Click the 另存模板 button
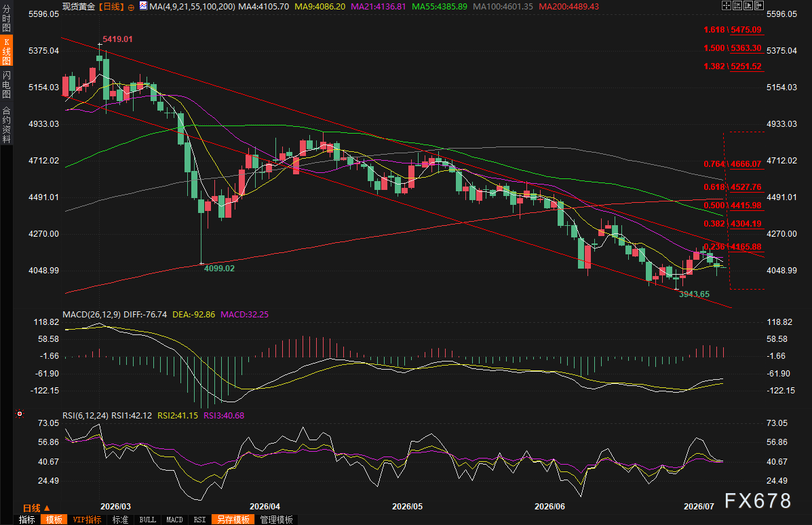The width and height of the screenshot is (812, 525). tap(233, 520)
